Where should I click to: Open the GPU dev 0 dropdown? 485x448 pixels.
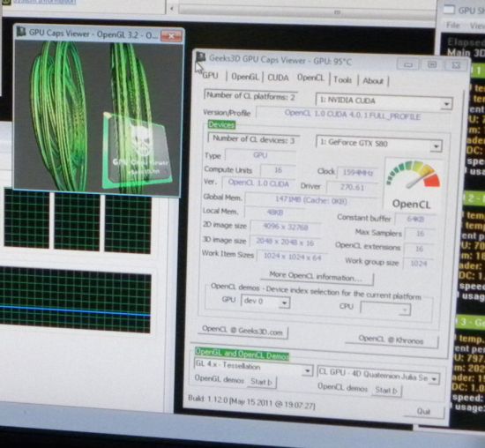(x=265, y=302)
